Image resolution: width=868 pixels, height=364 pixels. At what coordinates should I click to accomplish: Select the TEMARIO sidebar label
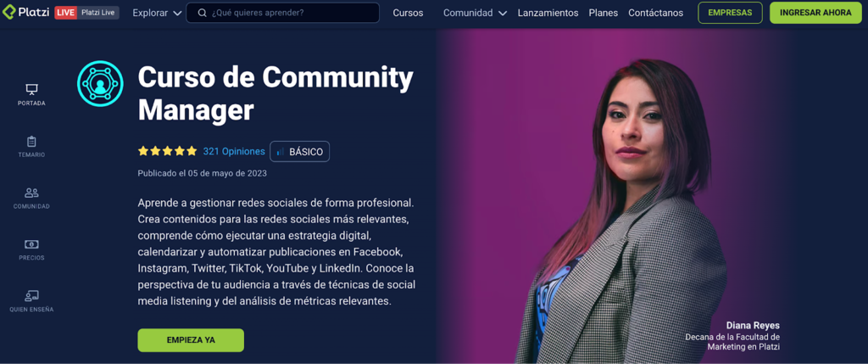coord(31,154)
